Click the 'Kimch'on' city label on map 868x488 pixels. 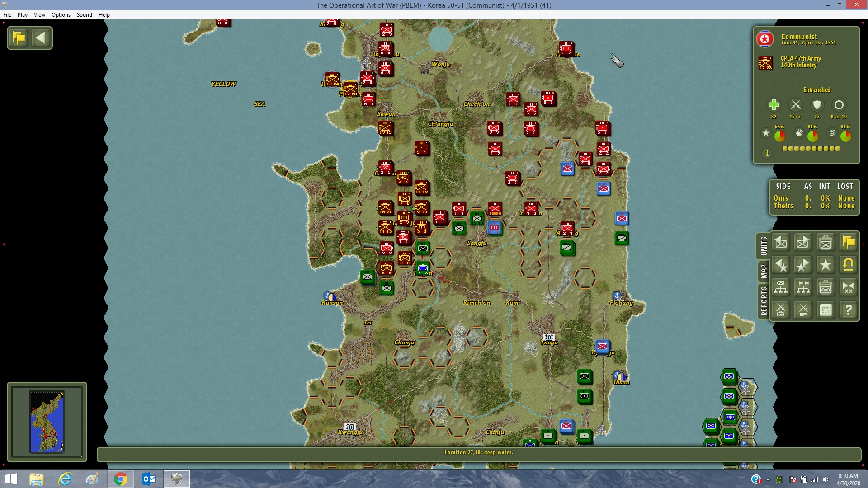pyautogui.click(x=476, y=303)
